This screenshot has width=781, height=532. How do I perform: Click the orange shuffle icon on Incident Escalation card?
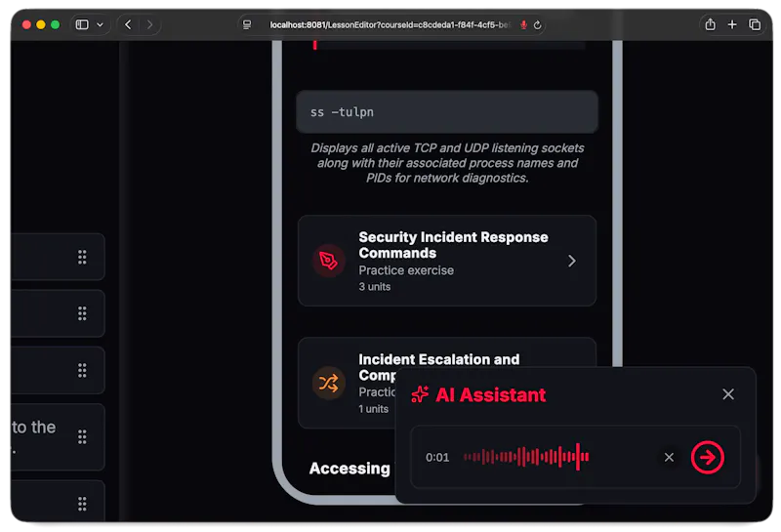pos(329,383)
